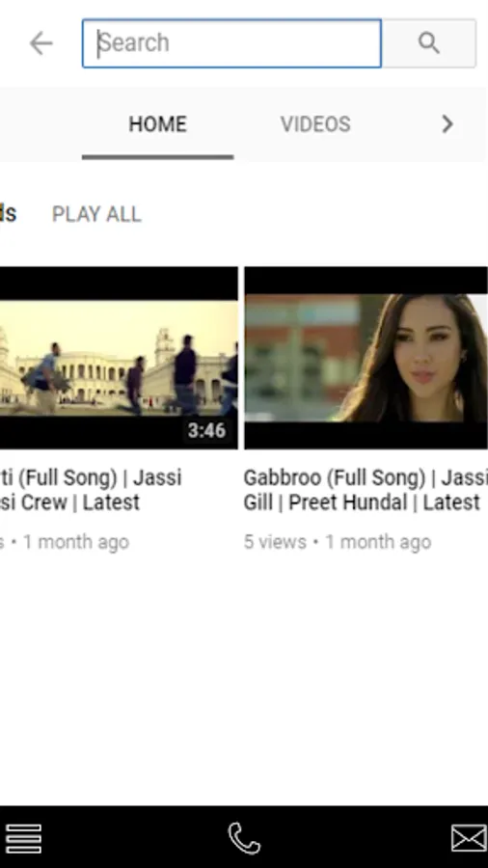Click the PLAY ALL button
Viewport: 488px width, 868px height.
96,214
